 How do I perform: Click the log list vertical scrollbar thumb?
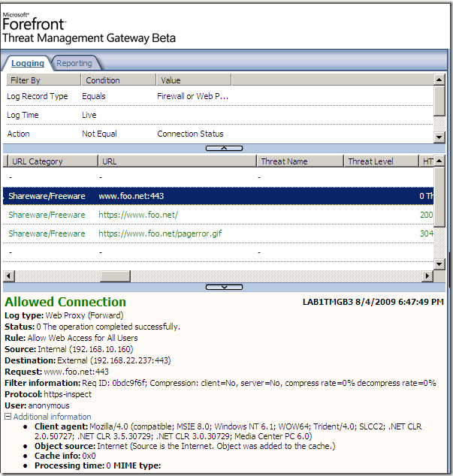439,197
